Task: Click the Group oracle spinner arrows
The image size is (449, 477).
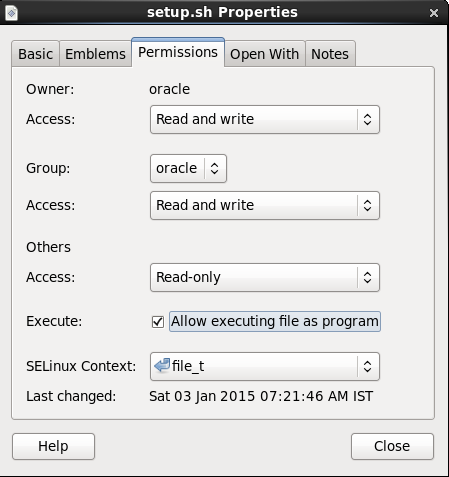Action: tap(214, 168)
